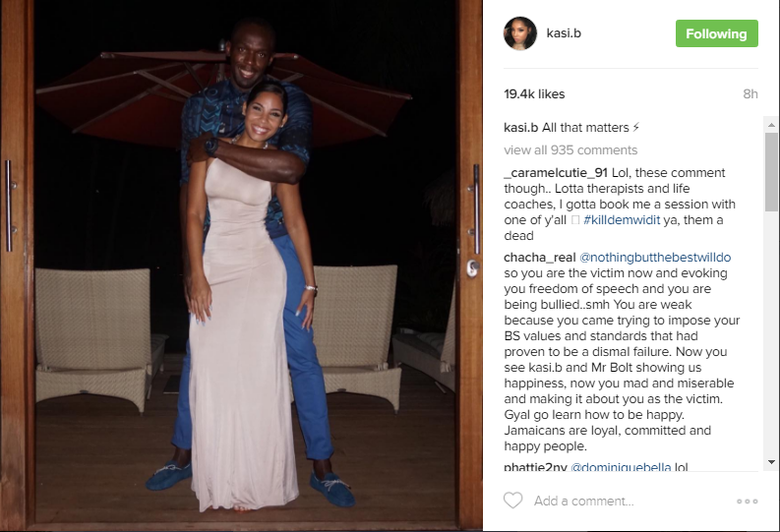This screenshot has width=780, height=532.
Task: Open phattie2ny commenter profile
Action: click(x=535, y=467)
